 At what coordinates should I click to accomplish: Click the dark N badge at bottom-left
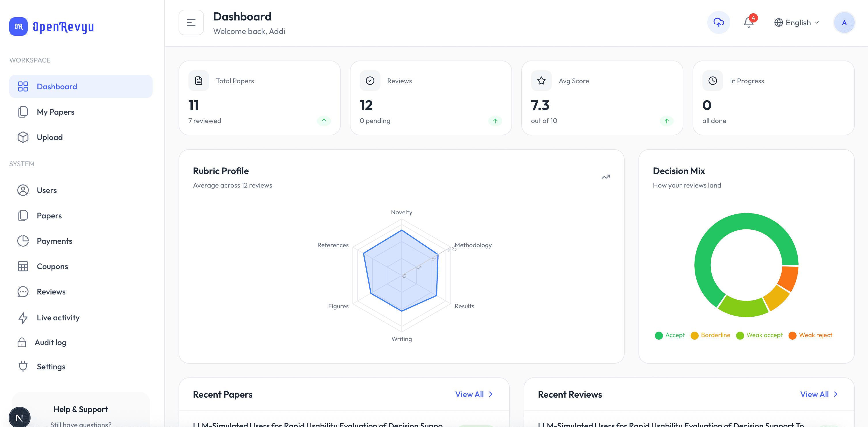pyautogui.click(x=19, y=417)
